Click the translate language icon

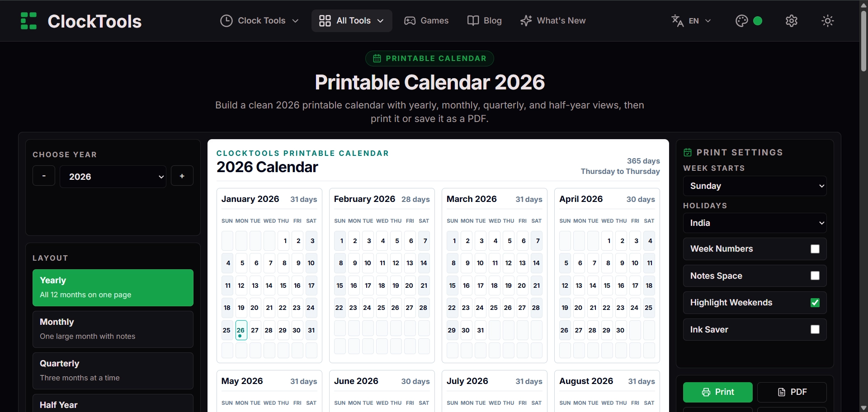pos(677,21)
